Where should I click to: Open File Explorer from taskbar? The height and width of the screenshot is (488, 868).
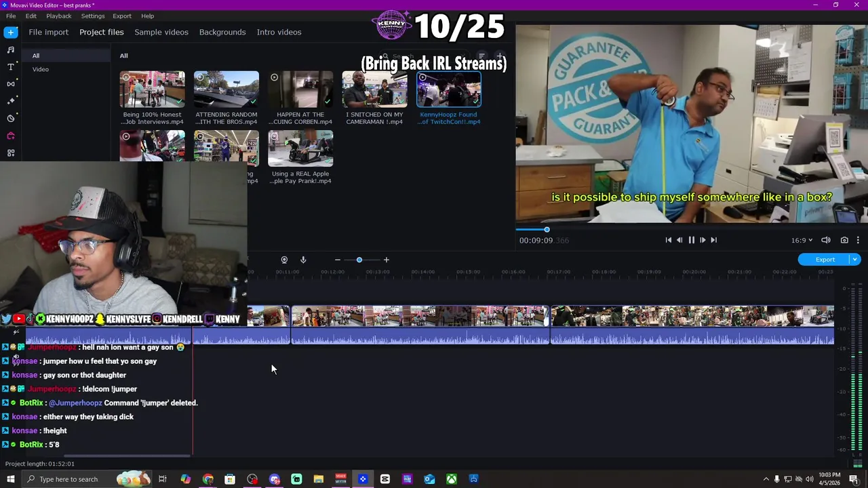[x=319, y=479]
